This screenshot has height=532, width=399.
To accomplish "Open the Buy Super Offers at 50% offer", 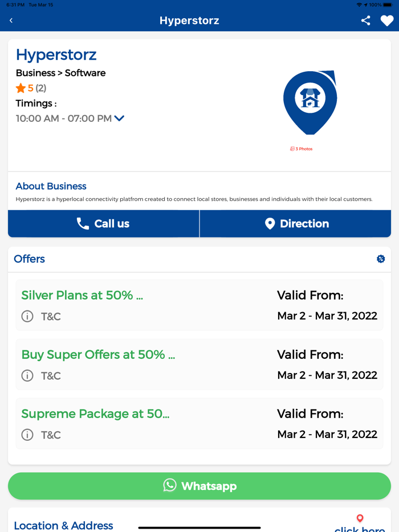I will coord(98,354).
